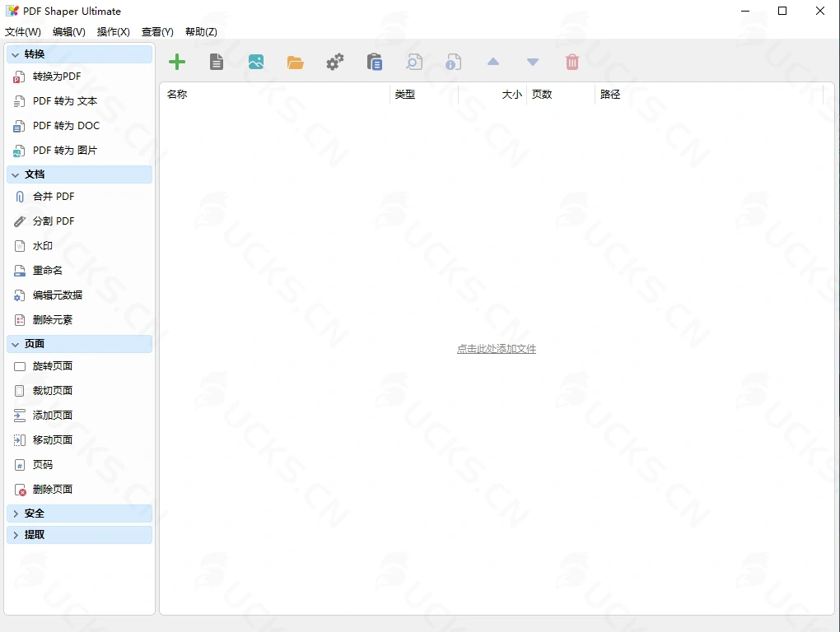Click the green Add files plus icon

pos(176,61)
